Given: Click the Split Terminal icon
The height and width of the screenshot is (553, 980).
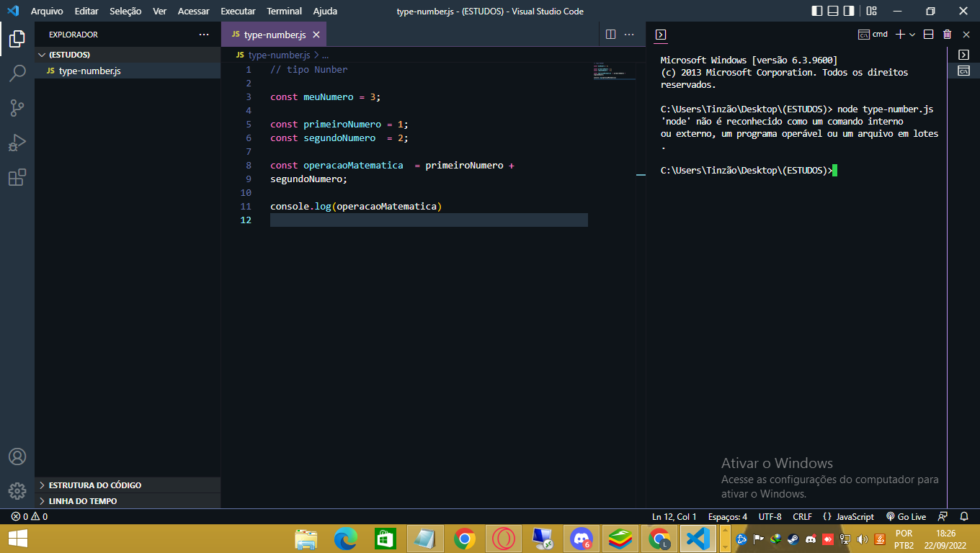Looking at the screenshot, I should [928, 34].
